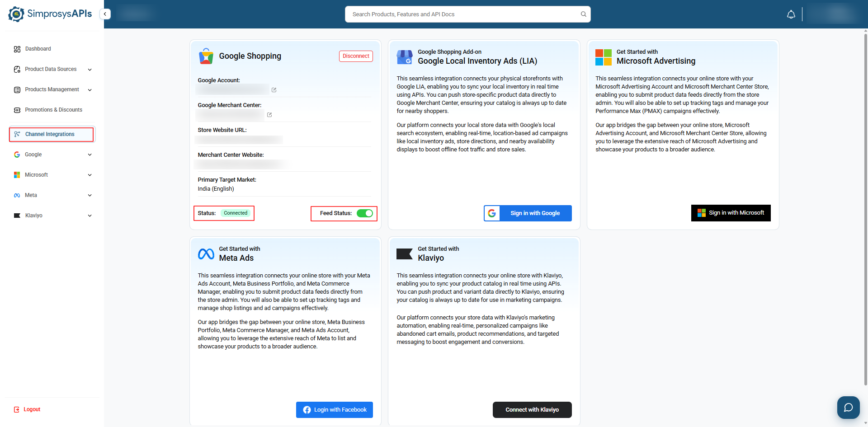
Task: Click the Klaviyo card logo
Action: tap(405, 254)
